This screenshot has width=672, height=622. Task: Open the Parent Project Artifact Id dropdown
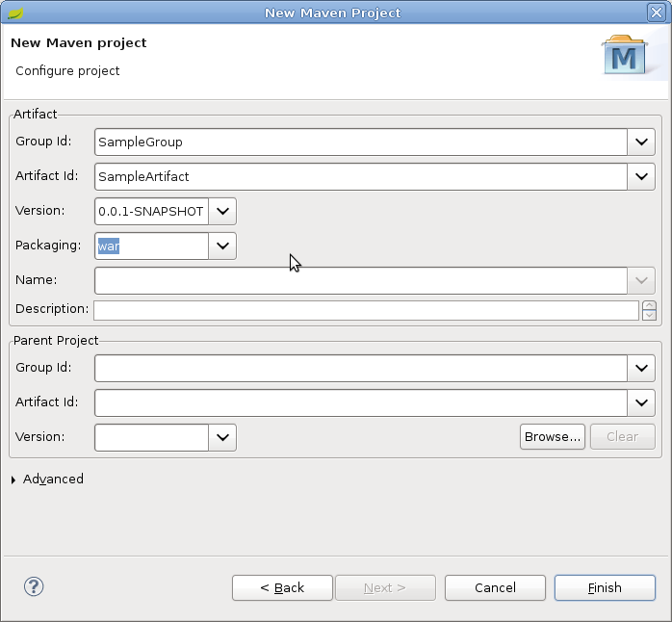click(x=641, y=402)
